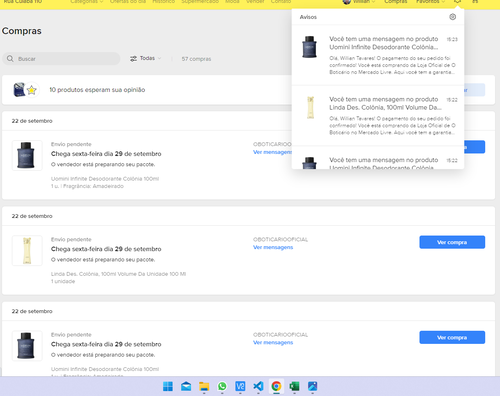
Task: Click '57 compras' count text
Action: (196, 59)
